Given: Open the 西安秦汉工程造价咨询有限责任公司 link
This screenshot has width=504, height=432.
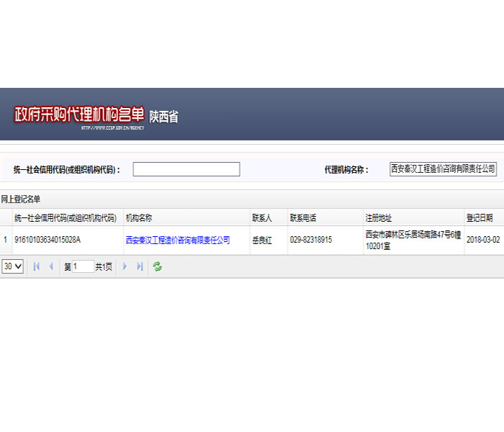Looking at the screenshot, I should pos(177,240).
